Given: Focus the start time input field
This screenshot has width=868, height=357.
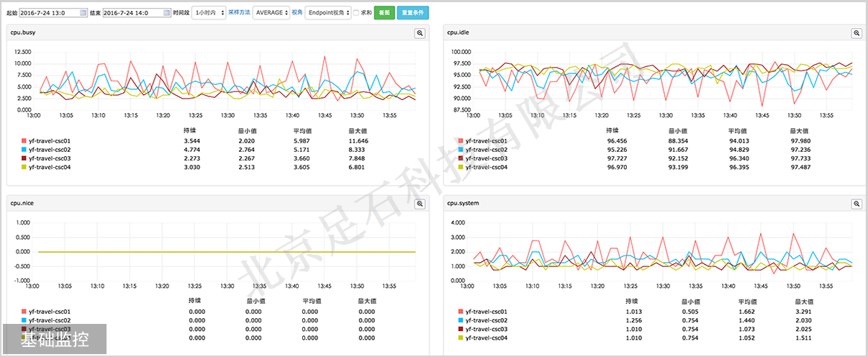Looking at the screenshot, I should (x=49, y=13).
